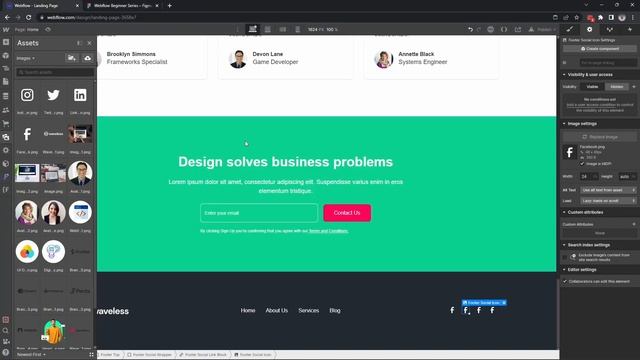Open the Load lazy dropdown

608,200
